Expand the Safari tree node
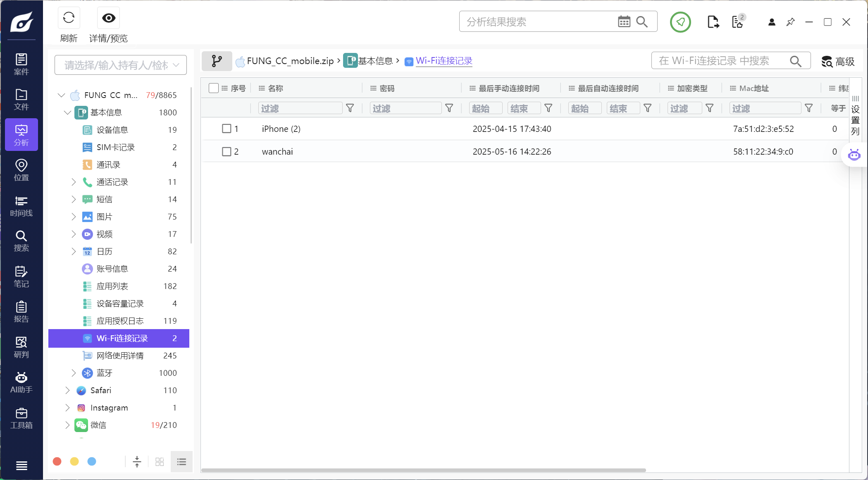This screenshot has height=480, width=868. pyautogui.click(x=67, y=390)
